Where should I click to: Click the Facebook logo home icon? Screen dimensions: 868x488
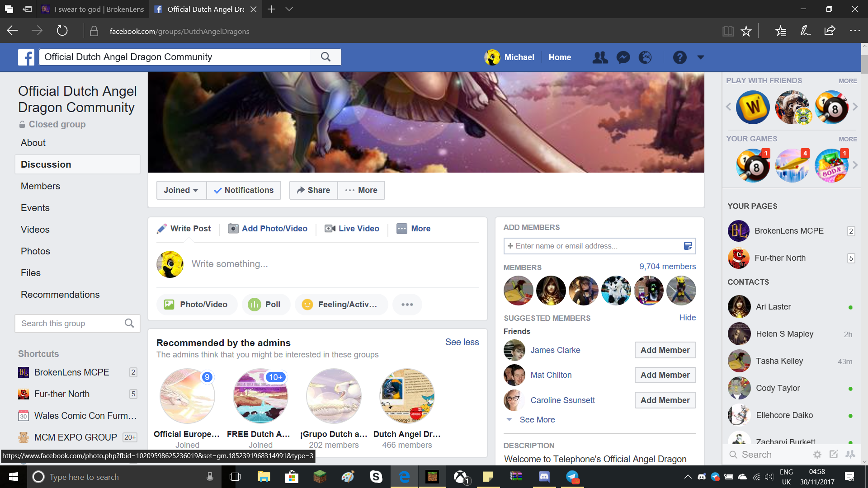coord(26,57)
